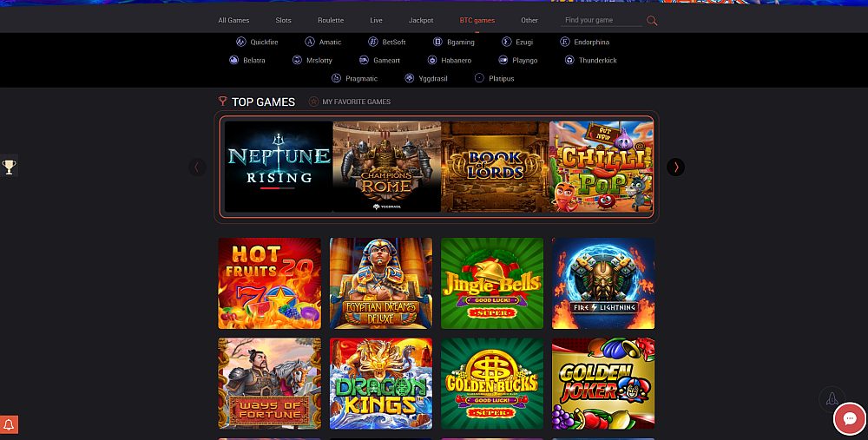Click the My Favorite Games star icon

coord(314,102)
